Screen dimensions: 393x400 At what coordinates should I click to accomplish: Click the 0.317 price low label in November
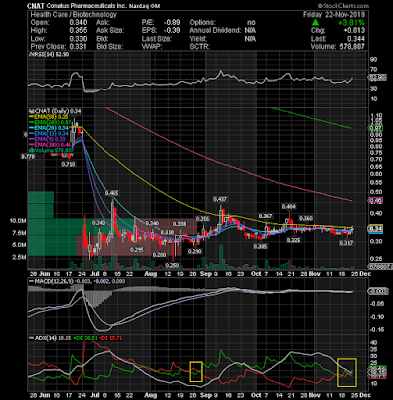[346, 244]
